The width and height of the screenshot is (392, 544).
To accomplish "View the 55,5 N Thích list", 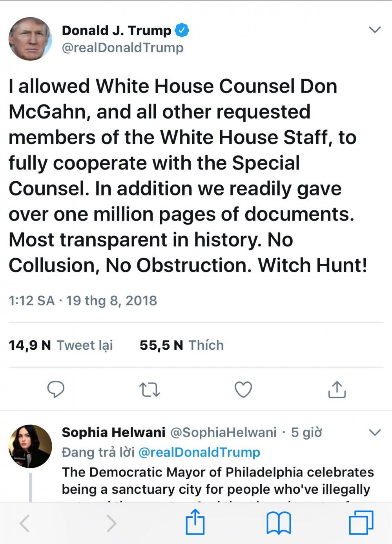I will tap(182, 345).
